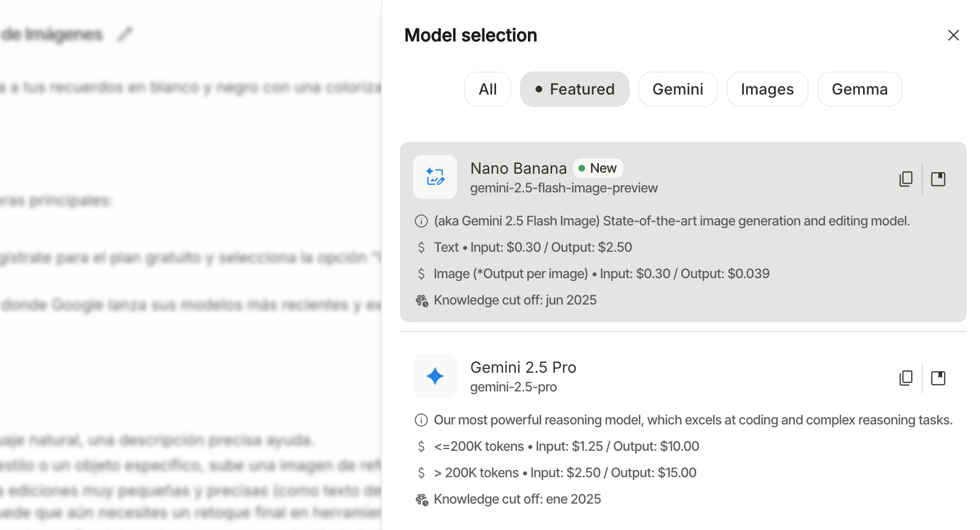Click the Nano Banana knowledge cutoff icon
Image resolution: width=980 pixels, height=530 pixels.
coord(422,300)
